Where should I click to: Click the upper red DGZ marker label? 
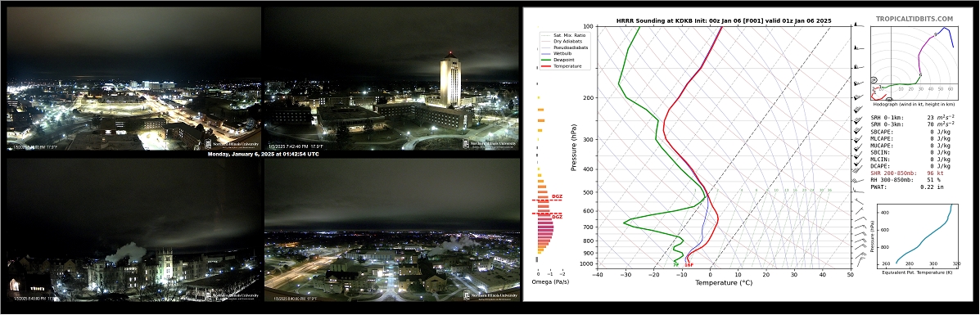(x=556, y=197)
